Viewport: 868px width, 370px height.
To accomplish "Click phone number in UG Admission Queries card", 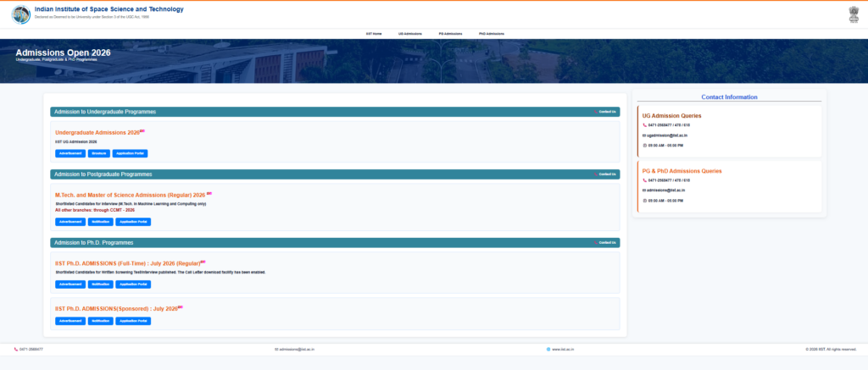I will coord(669,125).
